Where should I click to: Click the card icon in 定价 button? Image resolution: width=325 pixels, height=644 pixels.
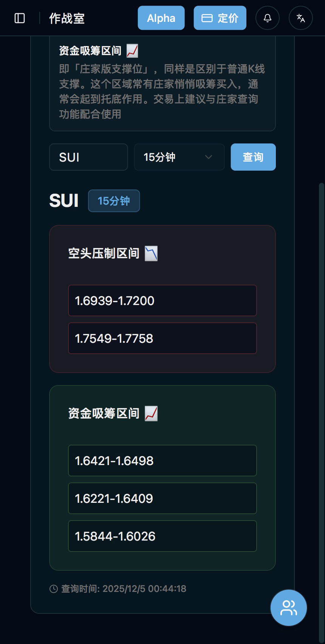point(207,18)
